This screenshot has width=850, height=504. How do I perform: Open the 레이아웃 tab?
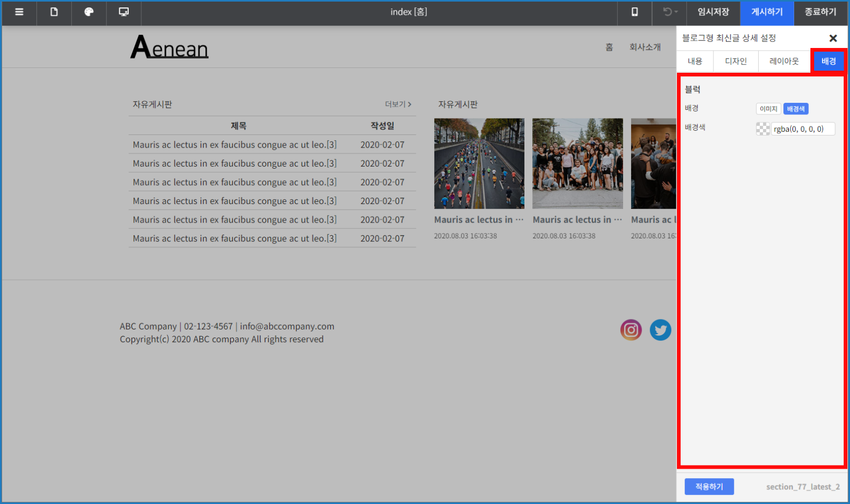coord(784,61)
